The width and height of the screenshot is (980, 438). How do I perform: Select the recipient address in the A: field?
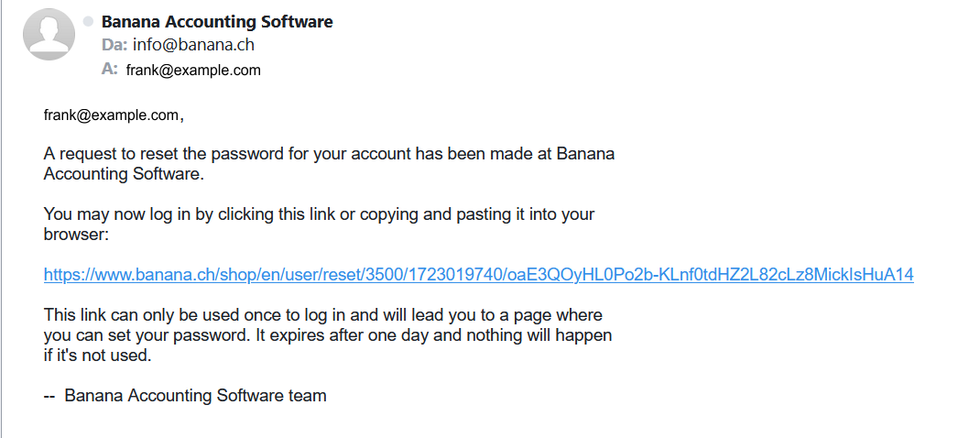pos(193,70)
